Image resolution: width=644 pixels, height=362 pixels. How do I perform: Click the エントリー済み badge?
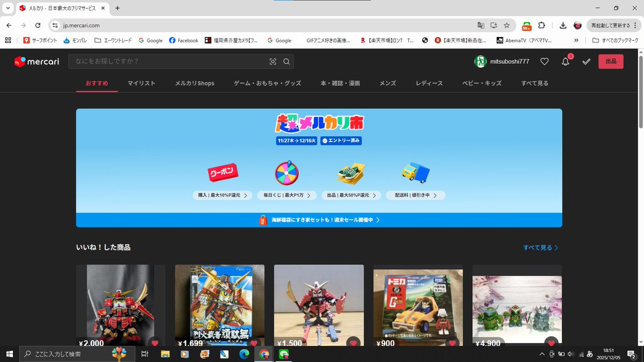pos(341,141)
